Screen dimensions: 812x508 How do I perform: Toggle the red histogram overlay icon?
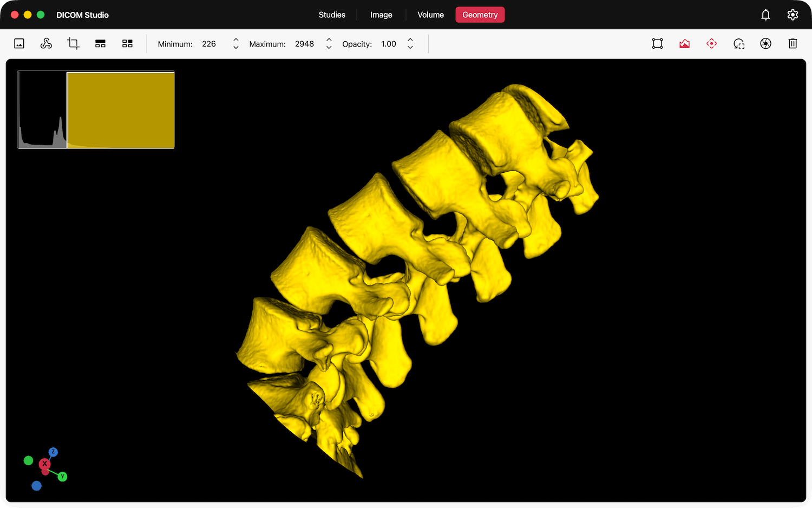[684, 44]
